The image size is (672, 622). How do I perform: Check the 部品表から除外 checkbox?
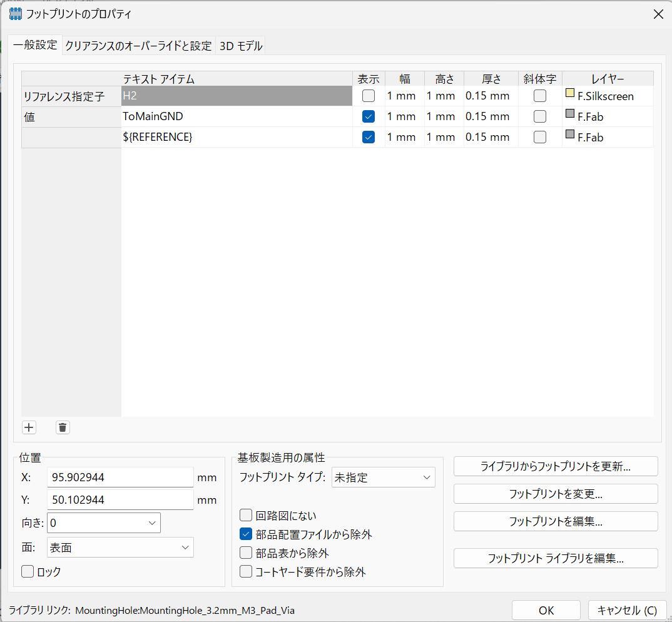(x=245, y=553)
